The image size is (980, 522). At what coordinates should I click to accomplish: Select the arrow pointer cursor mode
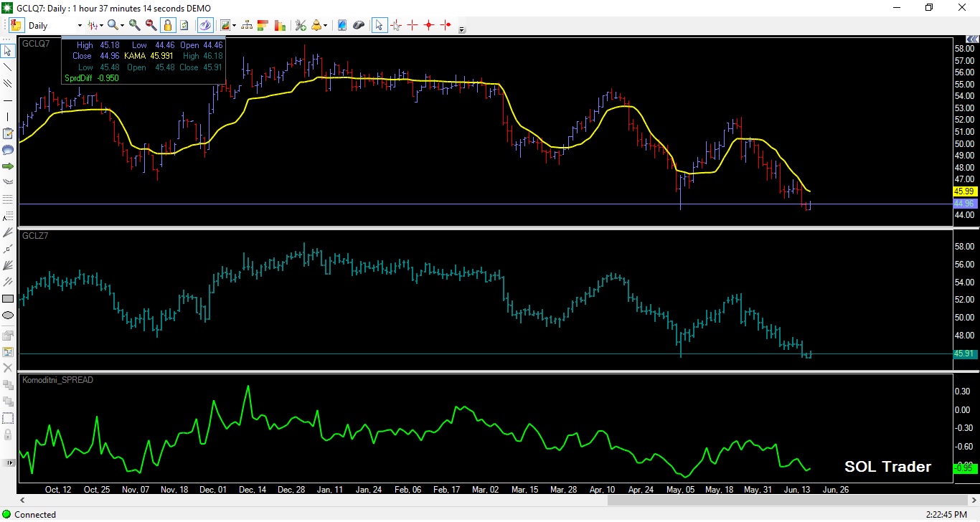pyautogui.click(x=379, y=25)
